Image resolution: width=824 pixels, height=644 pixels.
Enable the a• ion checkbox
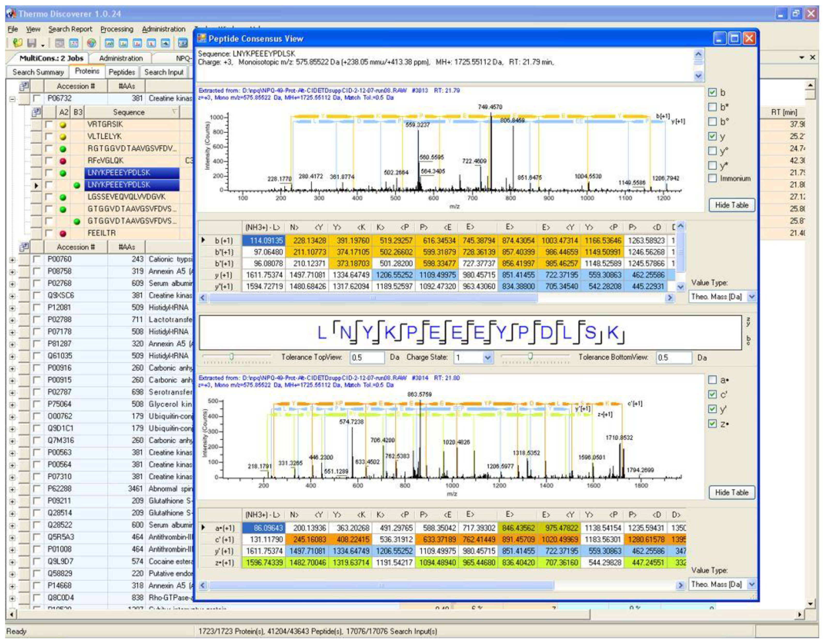coord(712,380)
